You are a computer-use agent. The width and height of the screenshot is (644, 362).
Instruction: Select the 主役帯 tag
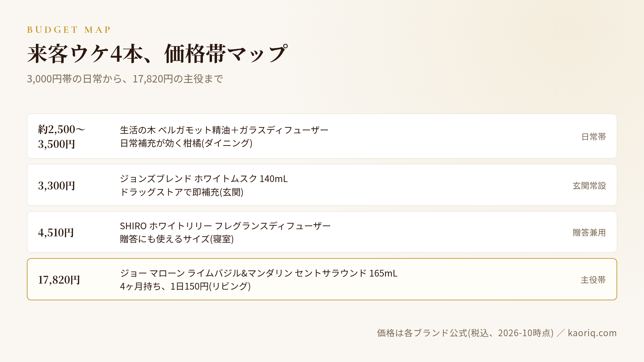[x=593, y=280]
